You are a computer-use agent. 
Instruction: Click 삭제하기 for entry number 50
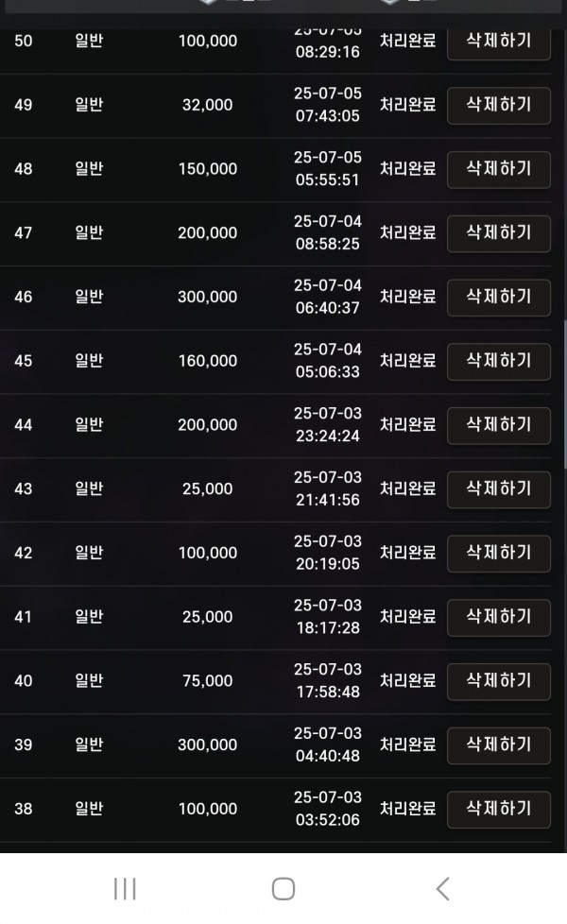point(498,42)
